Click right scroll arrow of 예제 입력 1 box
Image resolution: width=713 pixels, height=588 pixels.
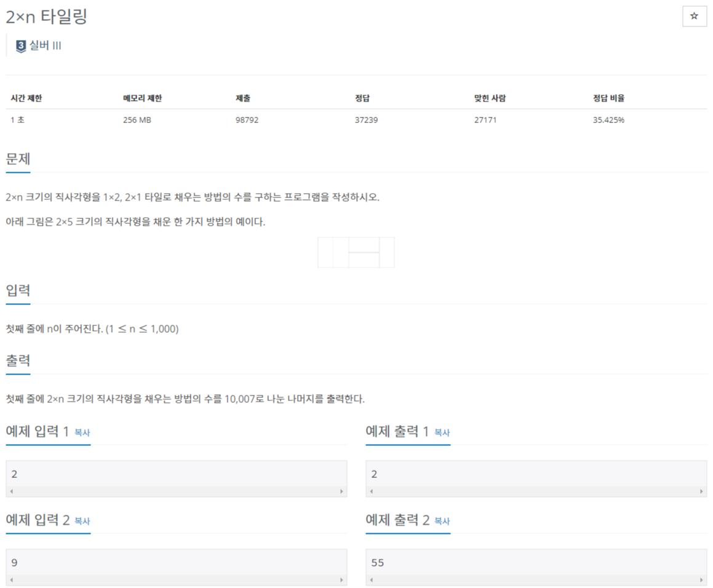(x=342, y=491)
